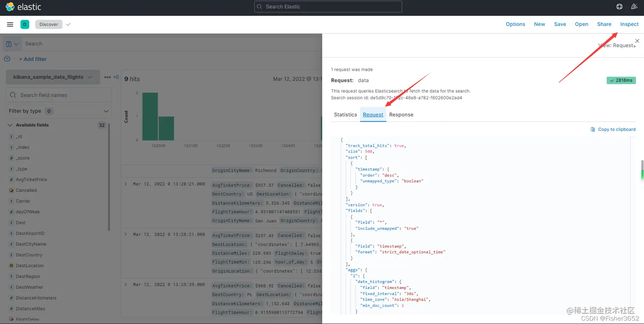Open the kibana_sample_data_flights index dropdown
This screenshot has width=644, height=324.
click(x=53, y=77)
